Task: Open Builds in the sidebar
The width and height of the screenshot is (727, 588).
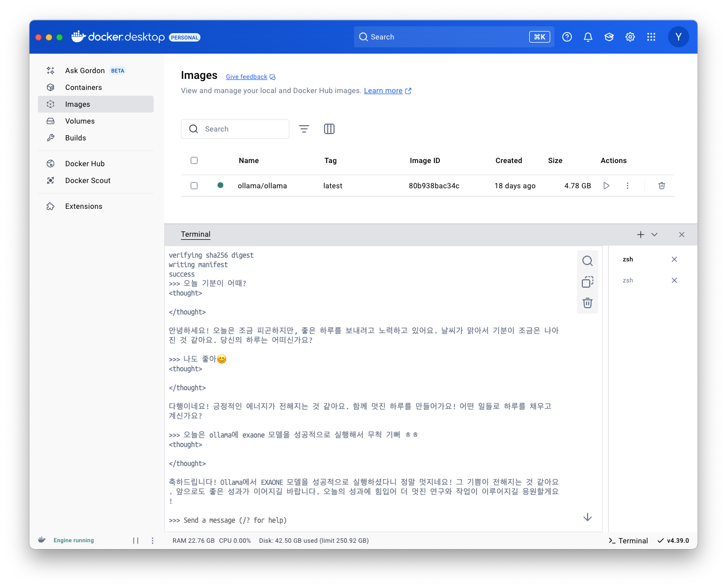Action: (96, 138)
